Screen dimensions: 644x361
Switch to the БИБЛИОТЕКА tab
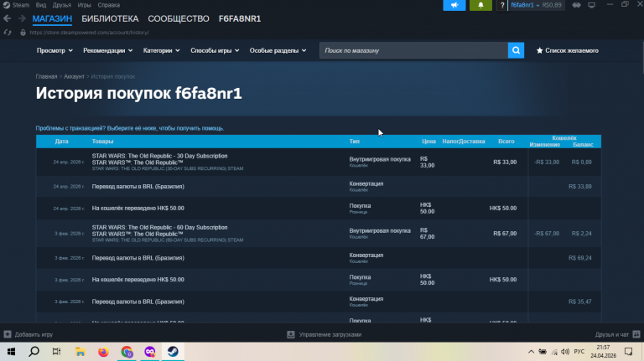(x=110, y=19)
